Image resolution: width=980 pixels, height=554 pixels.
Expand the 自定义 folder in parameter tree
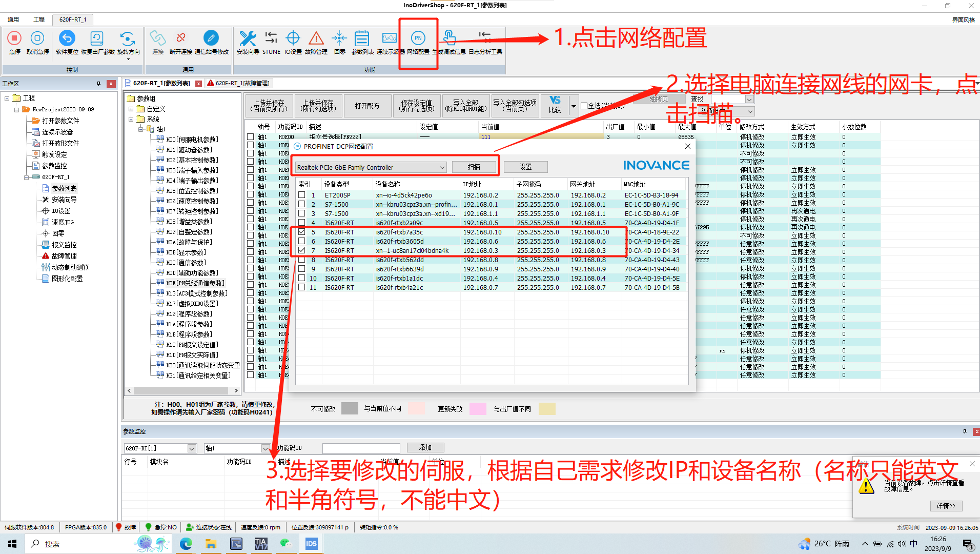click(x=131, y=109)
